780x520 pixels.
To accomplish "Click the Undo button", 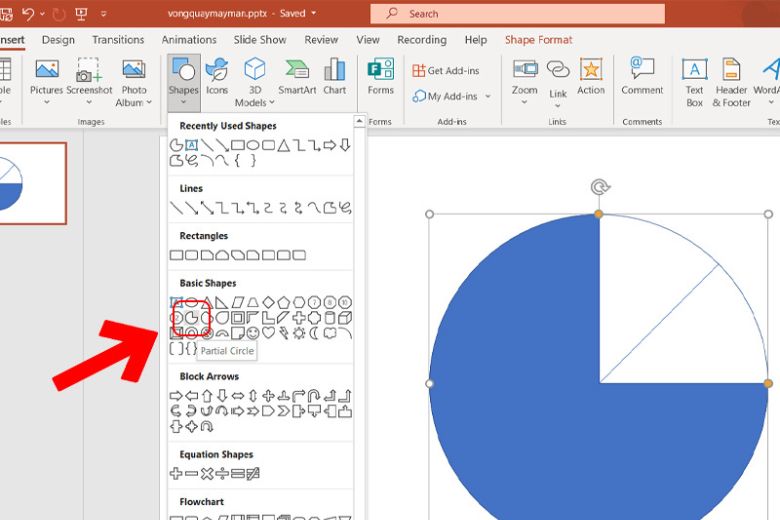I will click(28, 14).
